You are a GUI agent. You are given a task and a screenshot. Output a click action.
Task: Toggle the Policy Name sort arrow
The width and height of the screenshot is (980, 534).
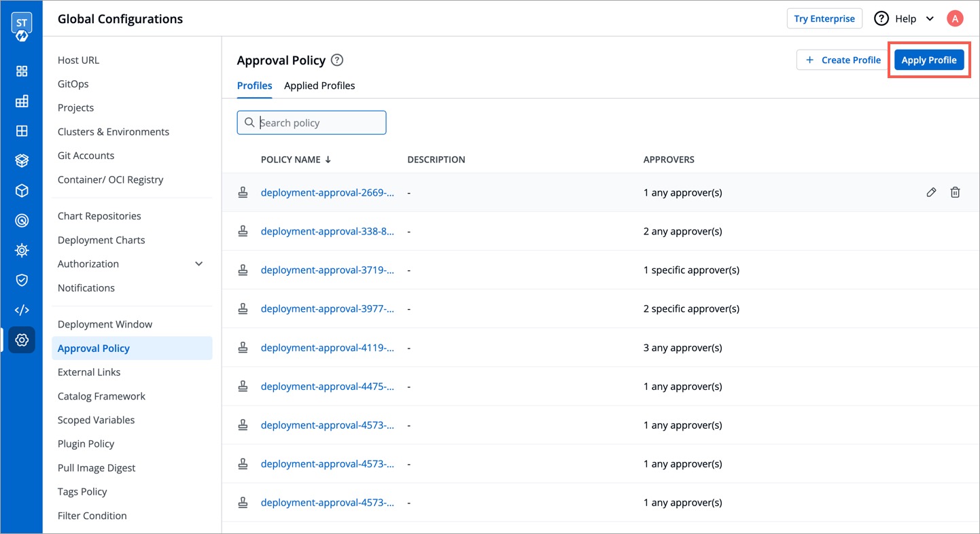[x=328, y=159]
